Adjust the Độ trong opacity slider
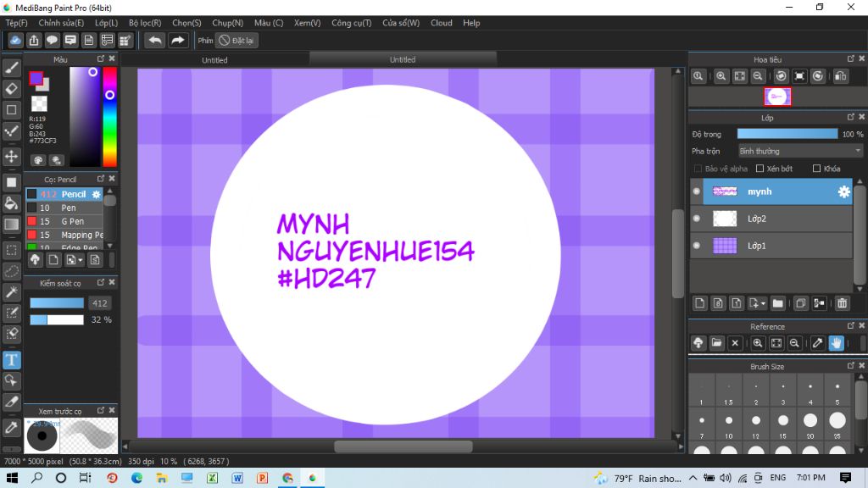This screenshot has height=488, width=868. (787, 134)
